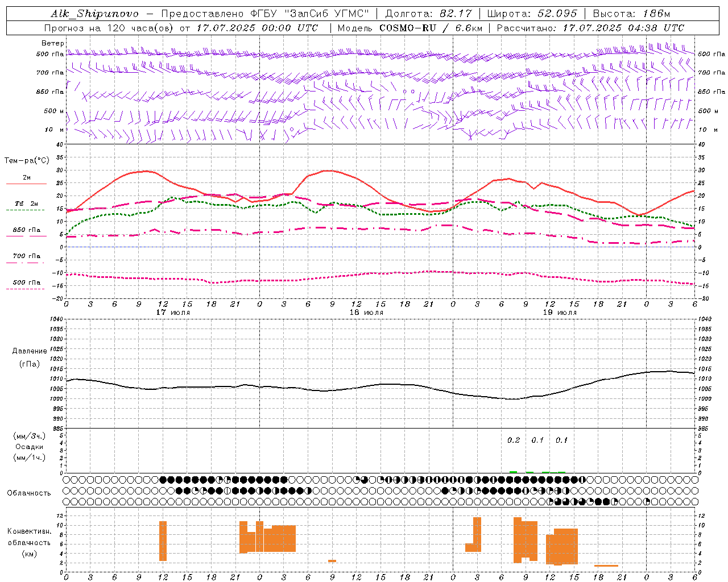Image resolution: width=728 pixels, height=582 pixels.
Task: Click the 700 гПа legend entry under Тем-ра
Action: pyautogui.click(x=26, y=256)
